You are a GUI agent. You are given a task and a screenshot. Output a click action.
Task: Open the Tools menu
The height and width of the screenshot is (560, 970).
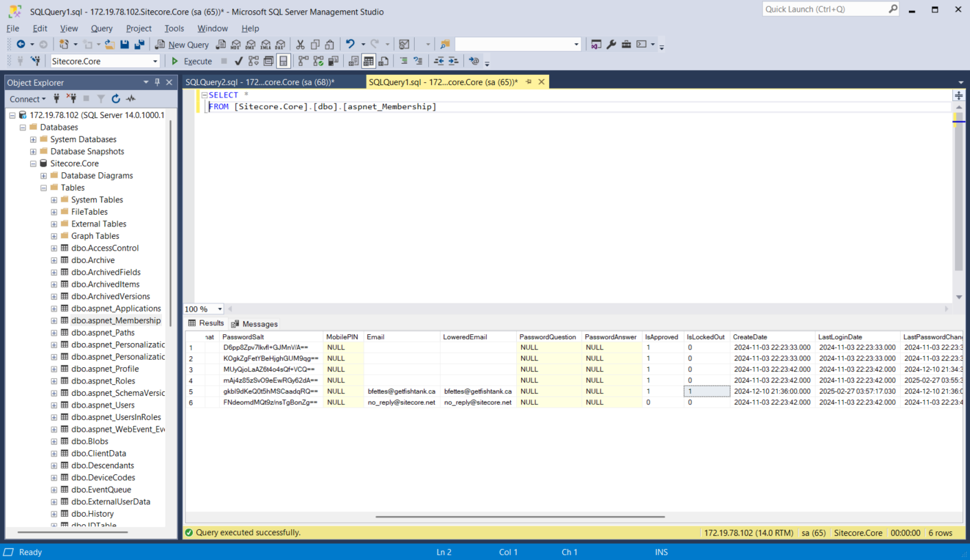click(174, 28)
